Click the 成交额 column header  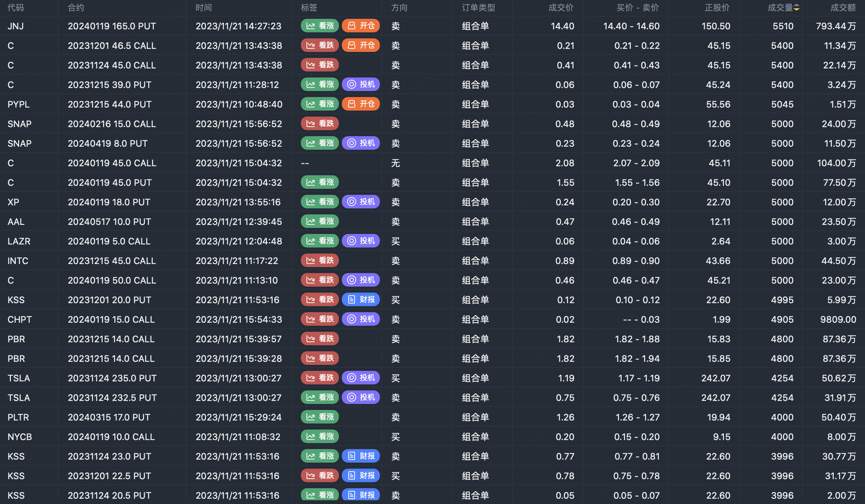(x=842, y=8)
